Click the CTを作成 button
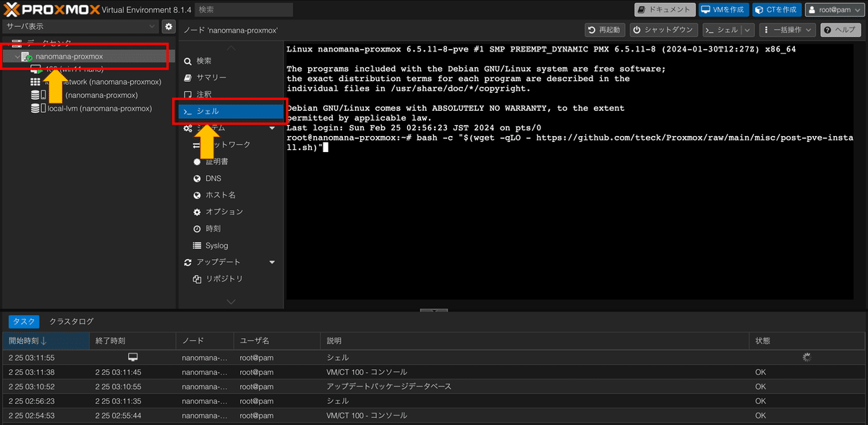This screenshot has height=425, width=868. [776, 9]
